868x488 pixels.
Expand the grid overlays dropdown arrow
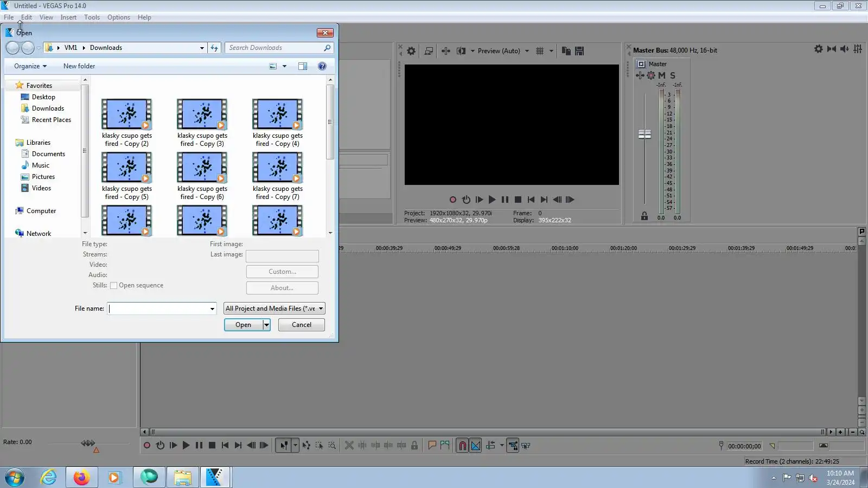click(551, 51)
